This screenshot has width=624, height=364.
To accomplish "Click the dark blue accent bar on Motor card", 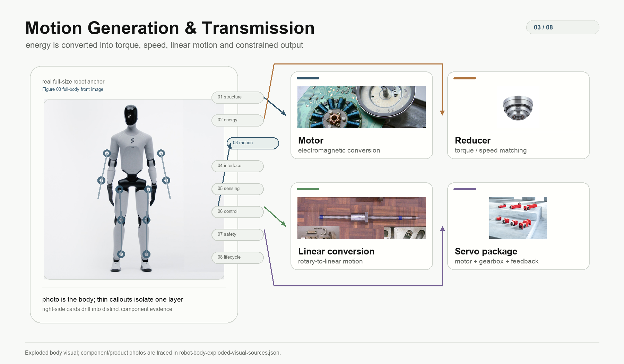I will tap(308, 78).
